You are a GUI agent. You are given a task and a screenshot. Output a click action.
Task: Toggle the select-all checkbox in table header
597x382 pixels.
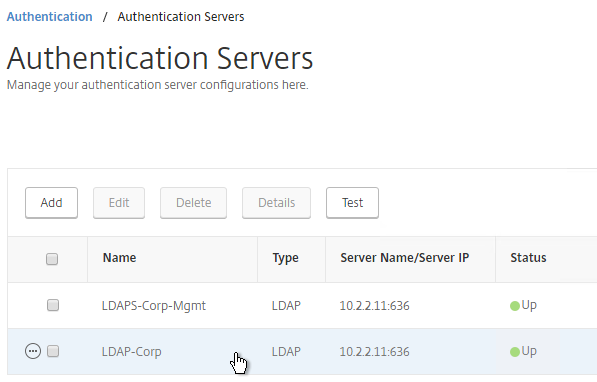pyautogui.click(x=52, y=259)
